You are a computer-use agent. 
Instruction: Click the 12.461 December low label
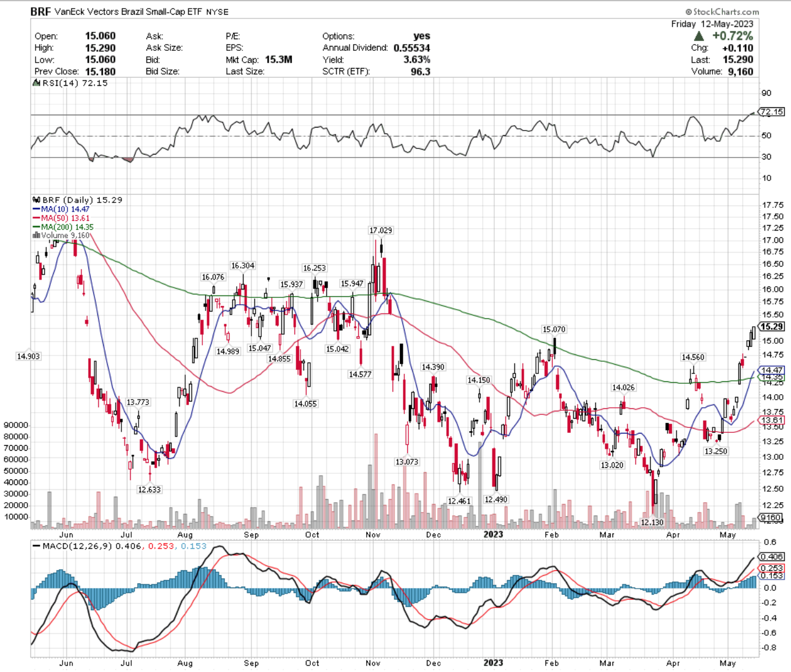click(x=459, y=501)
